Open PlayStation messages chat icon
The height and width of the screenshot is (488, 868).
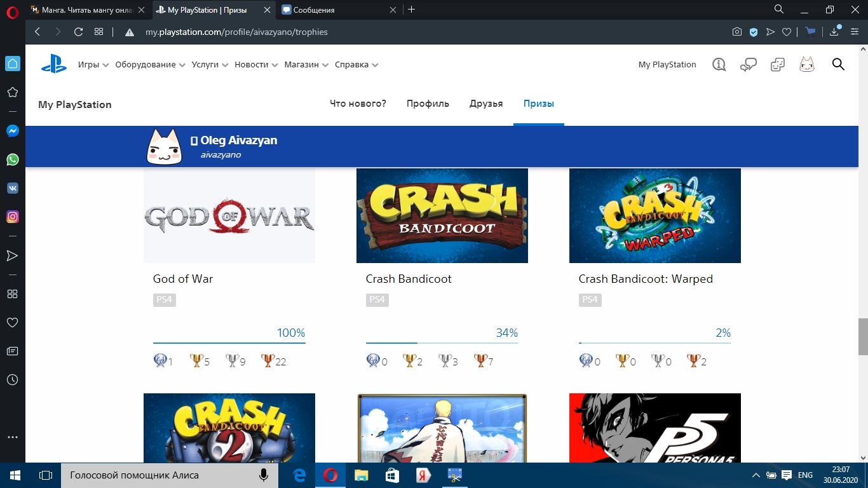click(x=749, y=64)
